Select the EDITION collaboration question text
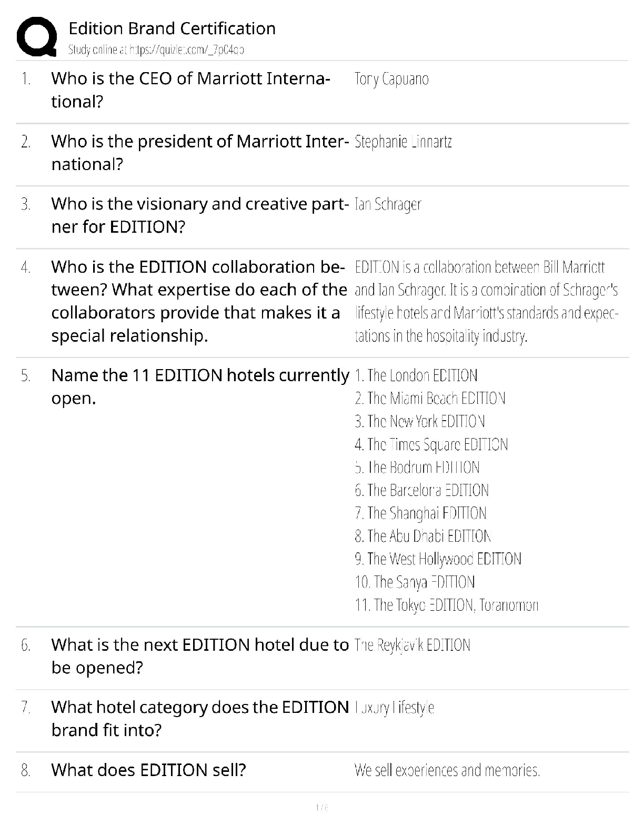This screenshot has height=834, width=644. click(199, 301)
